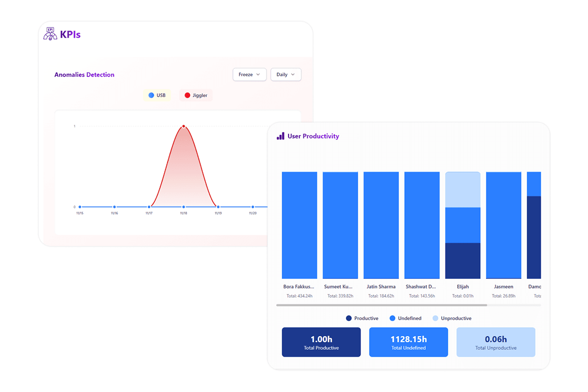Viewport: 588px width, 392px height.
Task: Click the USB data point at 11/15
Action: pos(80,207)
